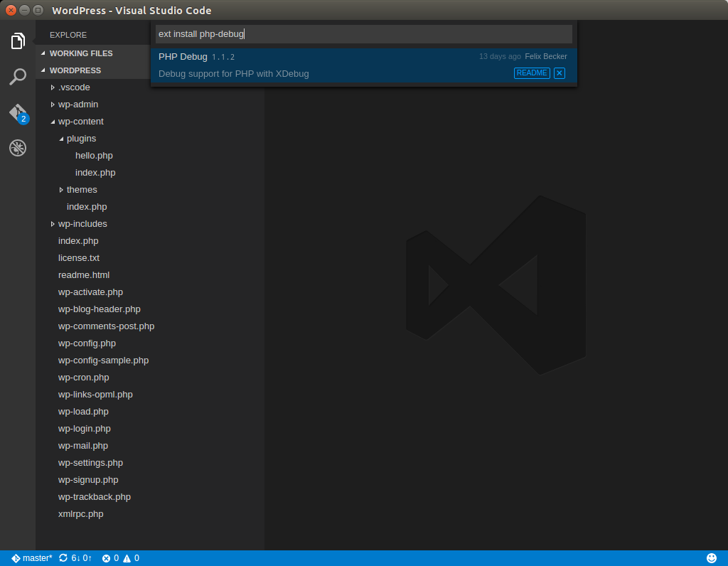Expand the wp-includes folder
This screenshot has height=566, width=728.
[x=53, y=224]
